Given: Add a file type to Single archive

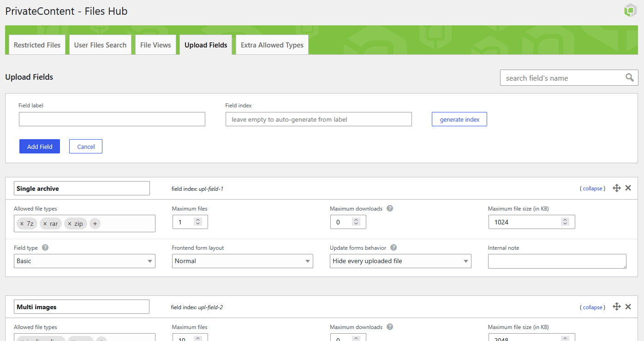Looking at the screenshot, I should pos(95,223).
